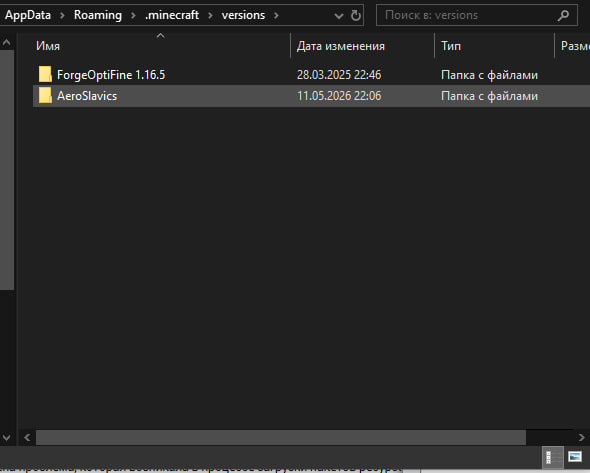This screenshot has width=590, height=473.
Task: Expand chevron after versions breadcrumb
Action: point(276,15)
